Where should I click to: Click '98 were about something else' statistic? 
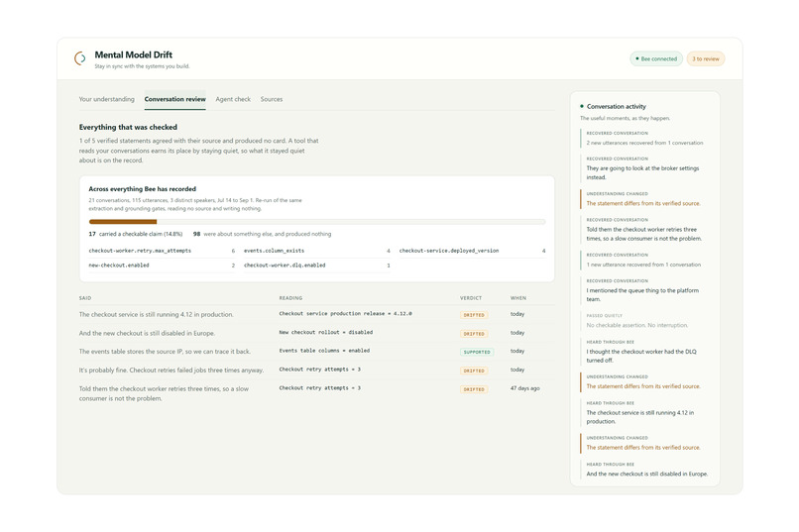point(262,234)
